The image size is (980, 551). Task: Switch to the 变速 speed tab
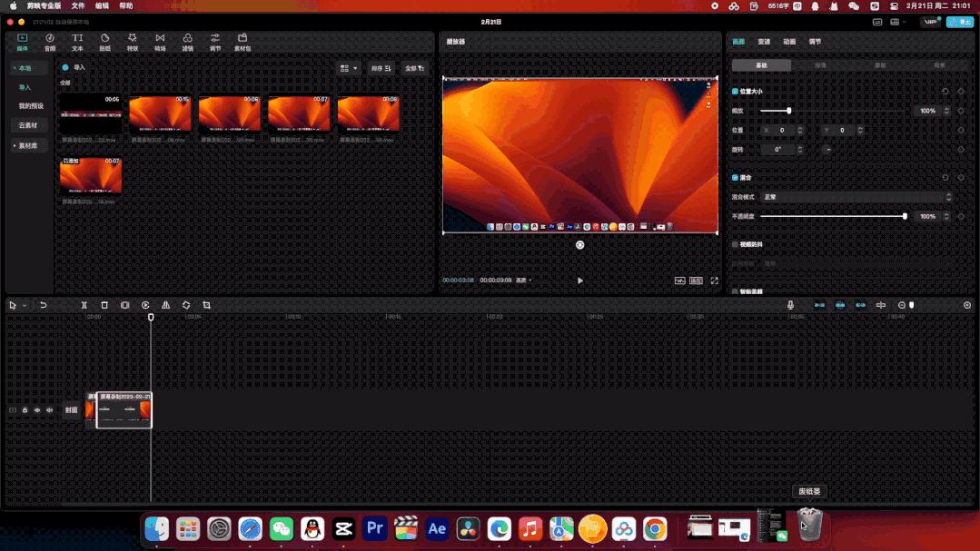pyautogui.click(x=764, y=42)
